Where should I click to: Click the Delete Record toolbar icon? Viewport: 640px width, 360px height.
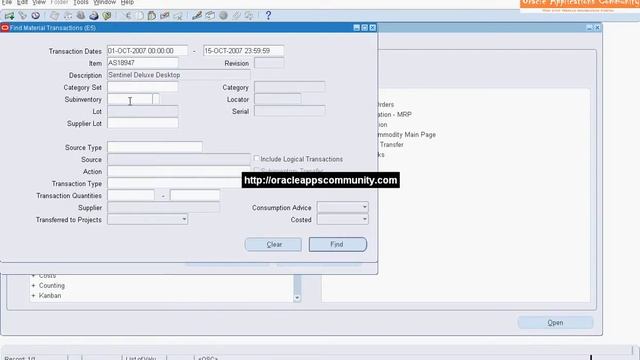click(178, 16)
